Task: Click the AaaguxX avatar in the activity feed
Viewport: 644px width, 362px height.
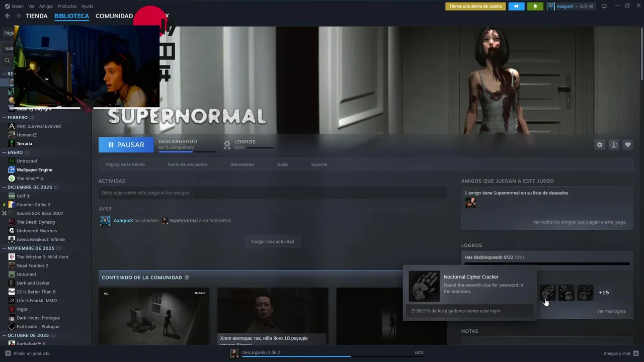Action: pos(105,221)
